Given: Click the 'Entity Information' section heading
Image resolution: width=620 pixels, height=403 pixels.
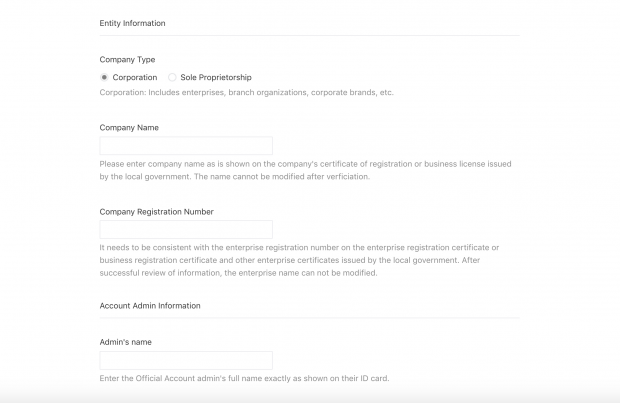Looking at the screenshot, I should (x=132, y=23).
